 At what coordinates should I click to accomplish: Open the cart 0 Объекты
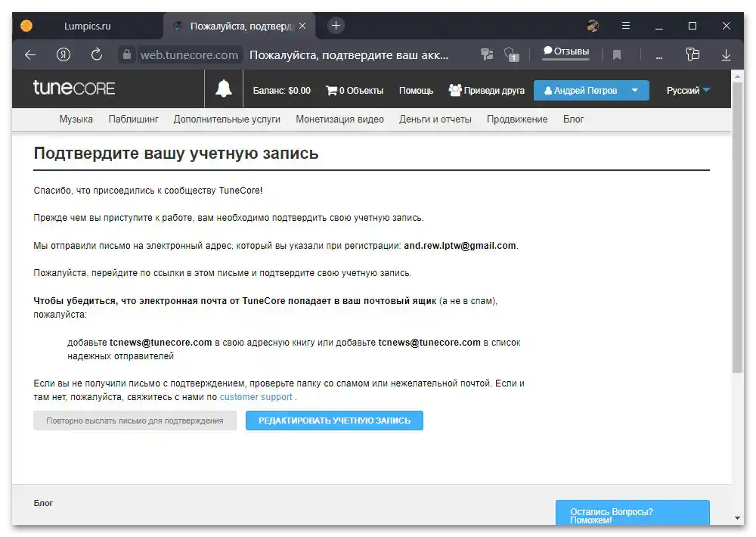click(355, 91)
